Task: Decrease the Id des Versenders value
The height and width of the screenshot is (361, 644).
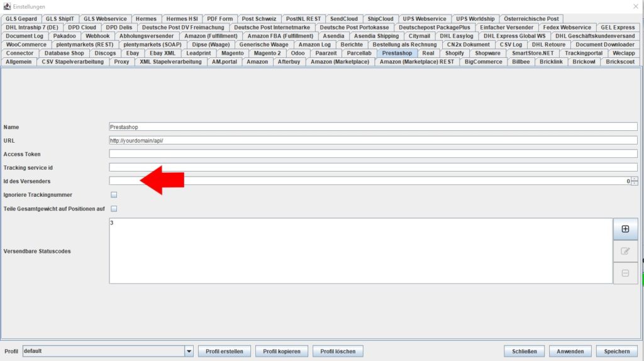Action: tap(635, 183)
